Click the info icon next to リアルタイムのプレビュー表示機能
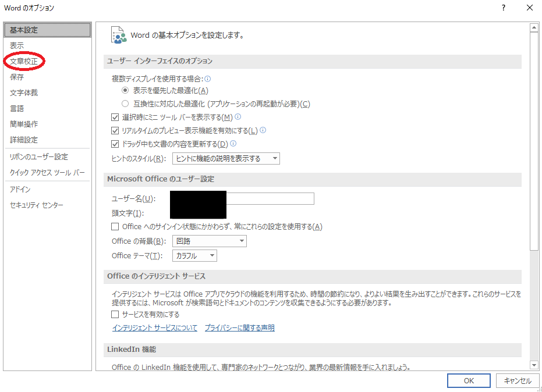 [x=263, y=130]
